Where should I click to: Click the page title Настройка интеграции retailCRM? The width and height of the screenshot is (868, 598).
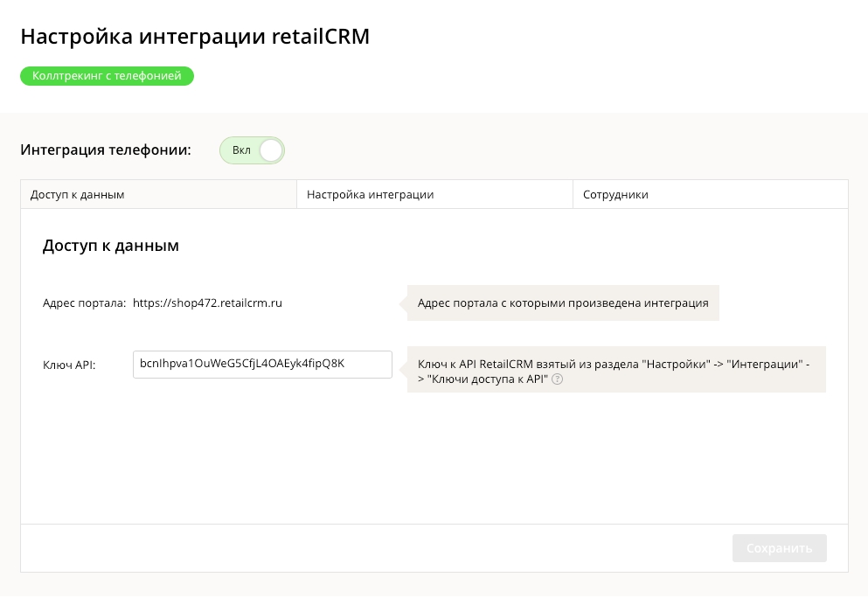coord(195,37)
